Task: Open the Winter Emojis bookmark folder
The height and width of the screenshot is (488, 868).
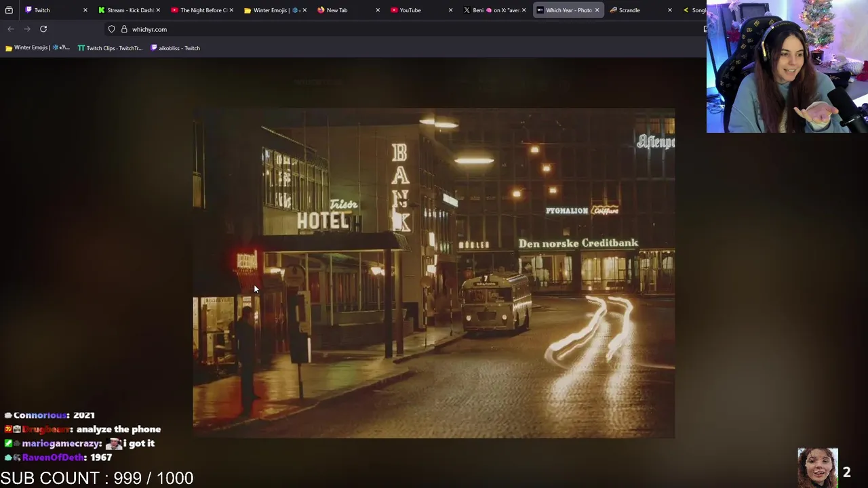Action: 37,48
